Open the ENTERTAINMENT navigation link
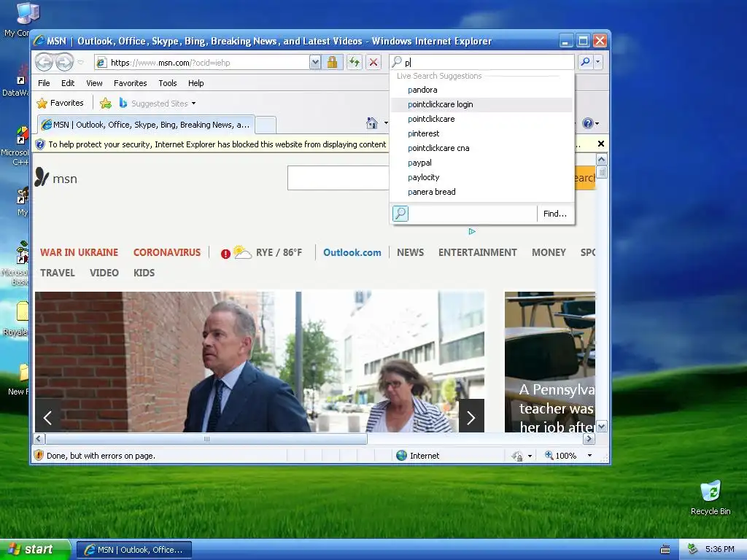 477,252
